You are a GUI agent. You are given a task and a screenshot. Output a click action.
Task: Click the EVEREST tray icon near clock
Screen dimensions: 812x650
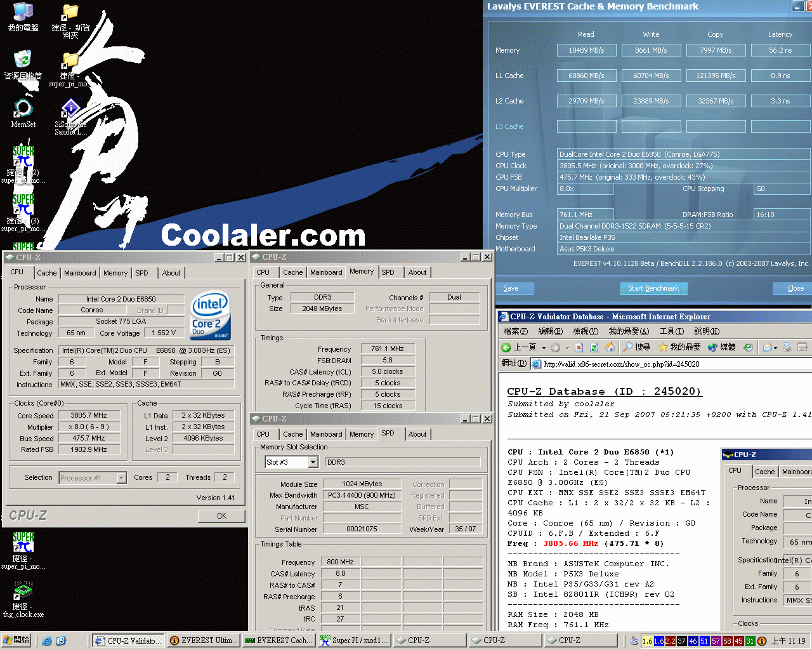coord(762,641)
